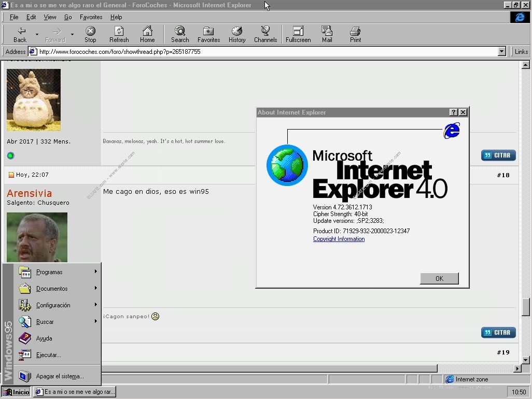Viewport: 532px width, 399px height.
Task: Select the ForoCoches taskbar entry
Action: click(74, 392)
